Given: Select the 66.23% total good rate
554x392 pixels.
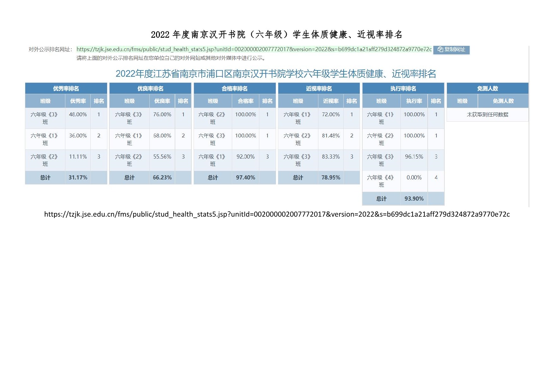Looking at the screenshot, I should 162,178.
